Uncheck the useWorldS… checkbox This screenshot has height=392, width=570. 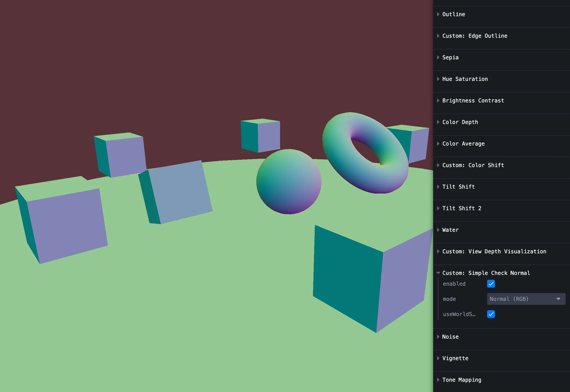point(491,314)
